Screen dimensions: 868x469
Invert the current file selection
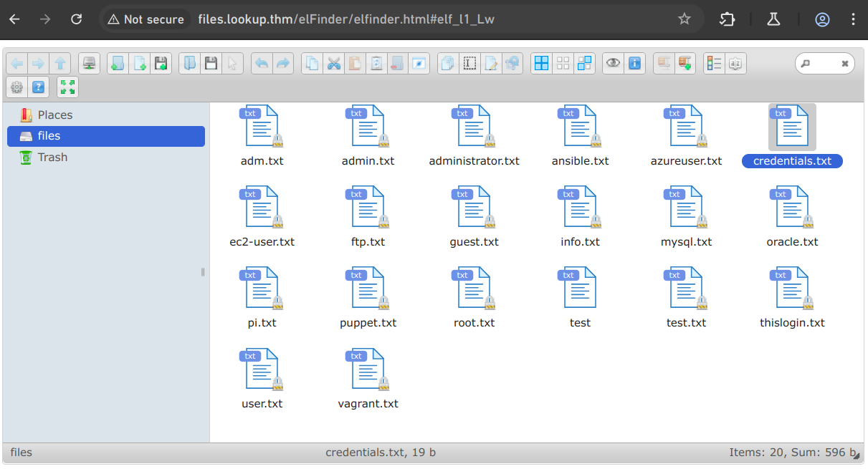(x=585, y=64)
